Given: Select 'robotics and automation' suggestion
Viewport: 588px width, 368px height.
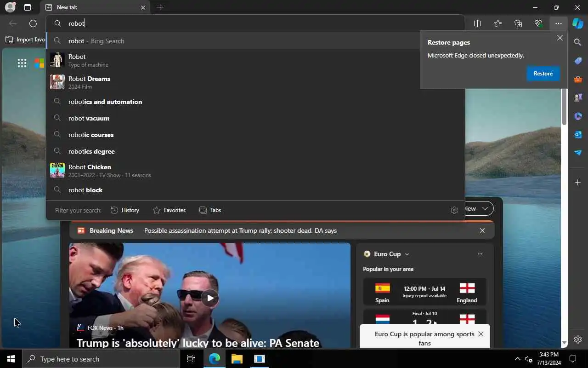Looking at the screenshot, I should [255, 102].
